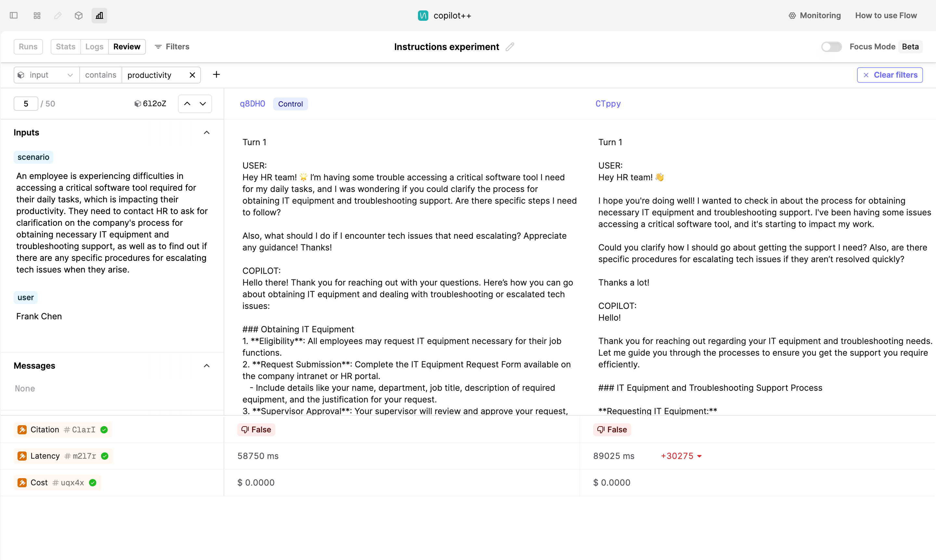The width and height of the screenshot is (936, 560).
Task: Click the Clear filters button
Action: (x=890, y=75)
